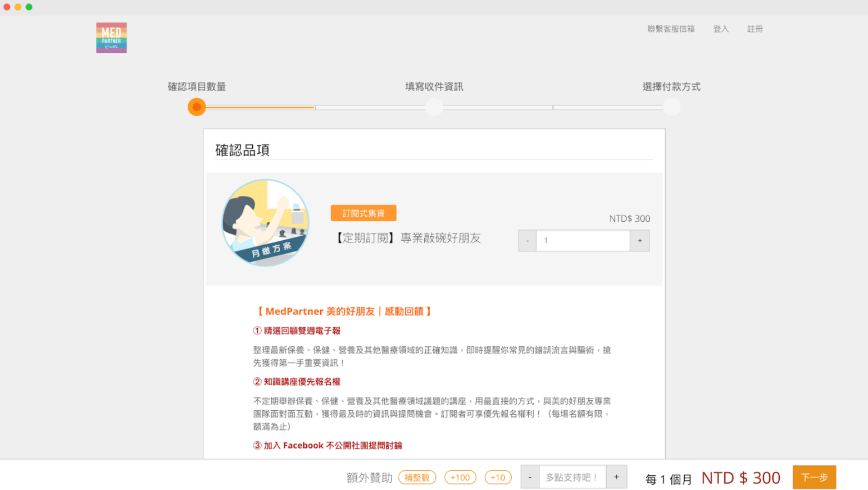
Task: Add 100 with the +100 button
Action: pos(460,478)
